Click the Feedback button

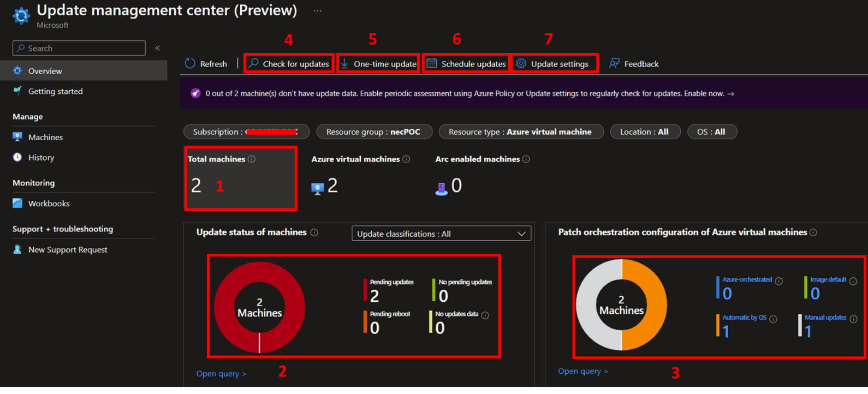click(x=634, y=64)
